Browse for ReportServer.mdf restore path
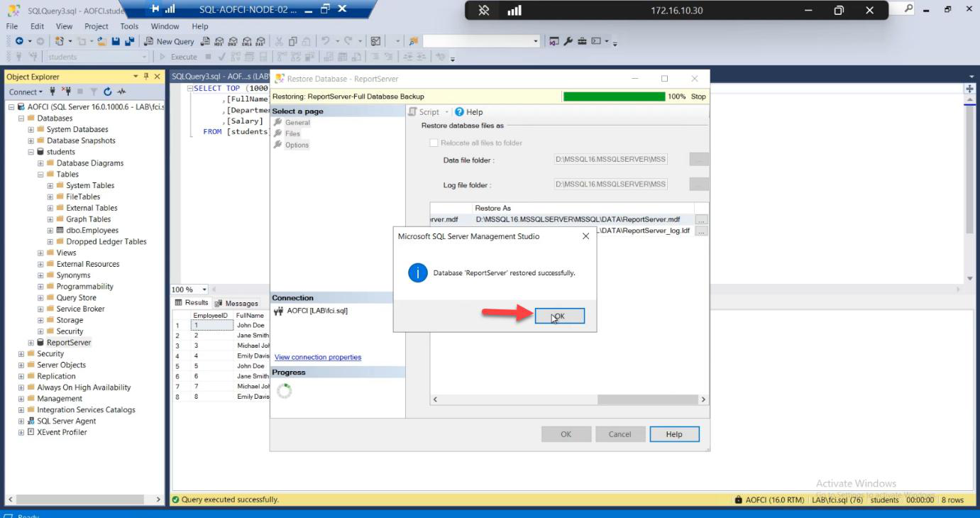Viewport: 980px width, 518px height. tap(701, 220)
